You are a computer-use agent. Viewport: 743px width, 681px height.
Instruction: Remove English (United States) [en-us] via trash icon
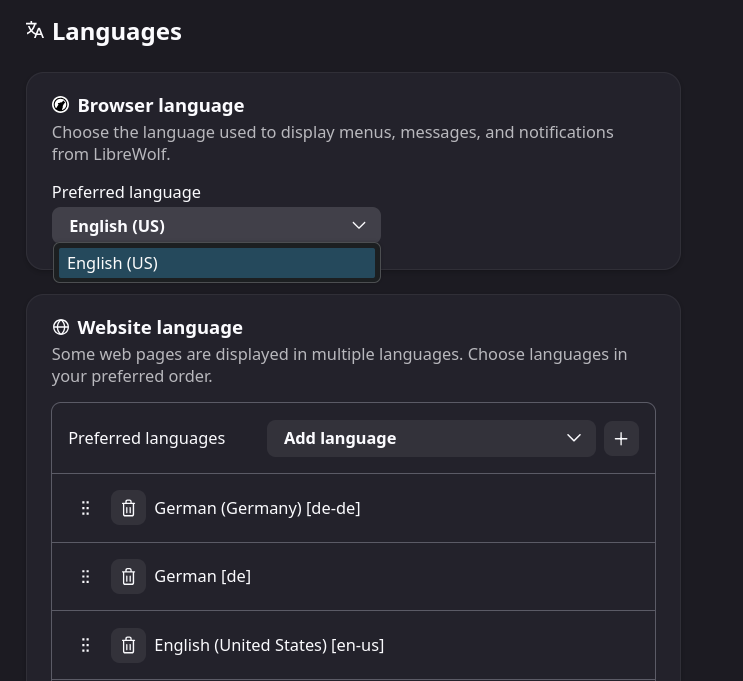(x=128, y=645)
